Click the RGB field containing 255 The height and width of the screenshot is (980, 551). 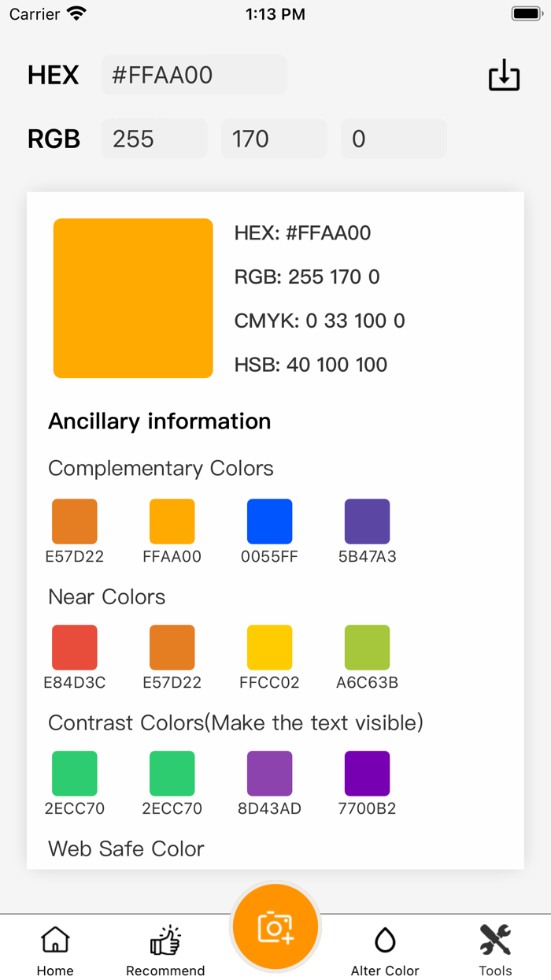[153, 139]
